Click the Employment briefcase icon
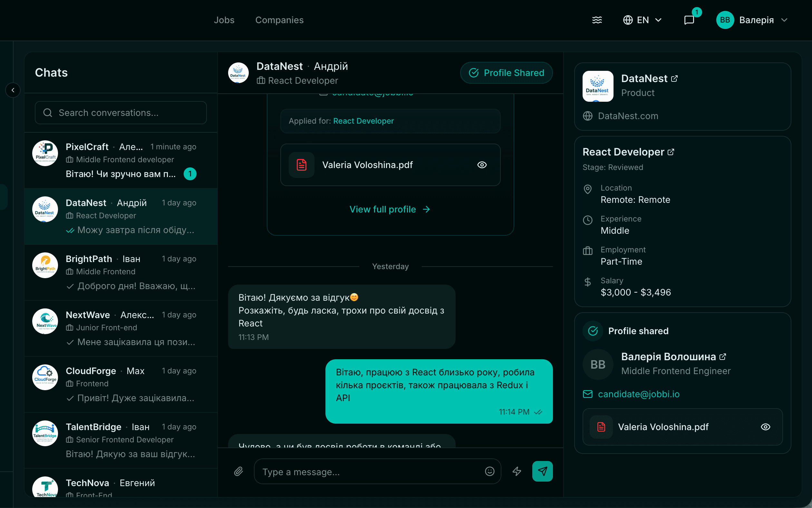Viewport: 812px width, 508px height. pos(587,251)
